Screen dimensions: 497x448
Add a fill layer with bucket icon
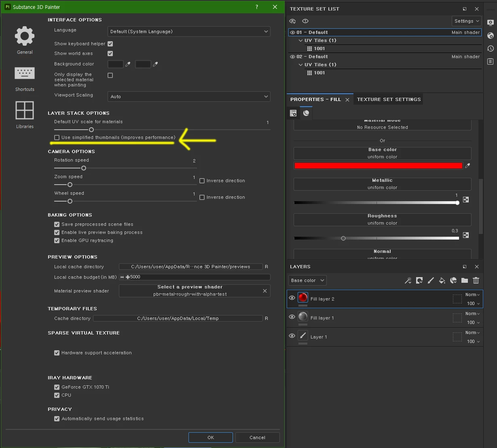click(x=442, y=280)
